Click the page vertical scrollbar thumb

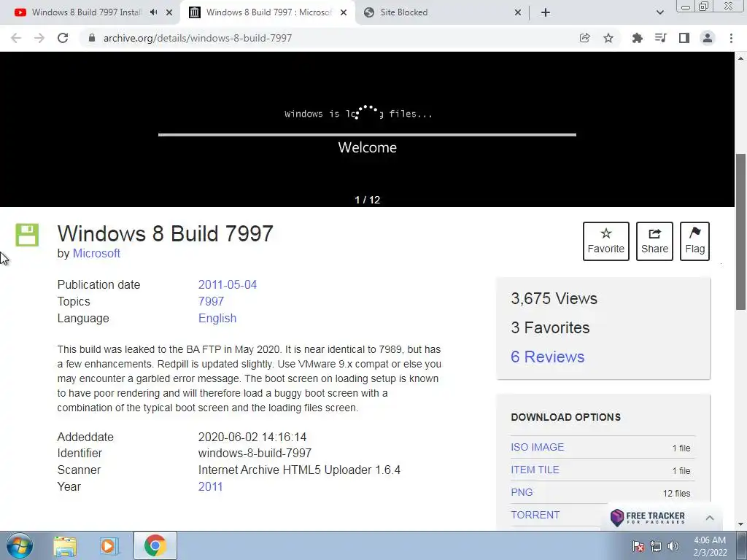(740, 231)
